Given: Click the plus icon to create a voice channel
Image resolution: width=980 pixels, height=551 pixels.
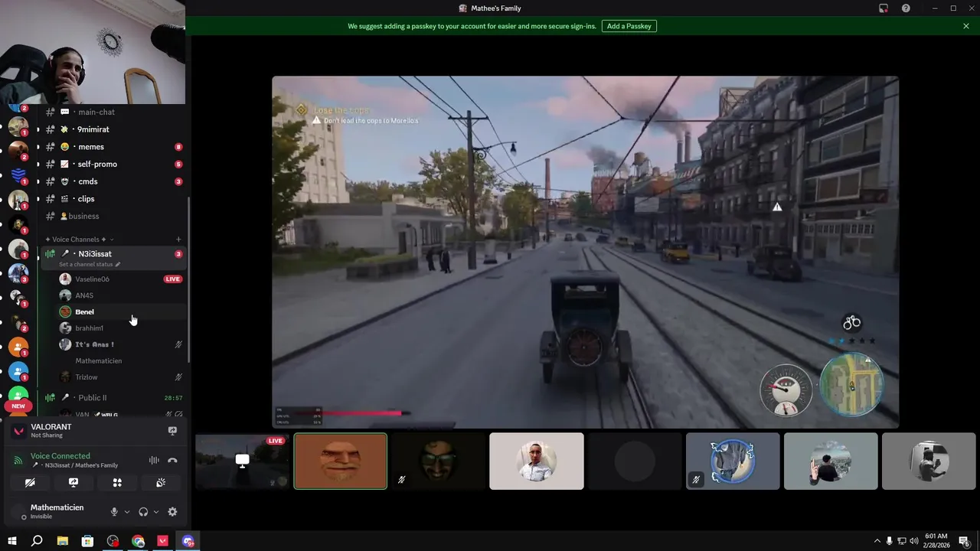Looking at the screenshot, I should 178,240.
